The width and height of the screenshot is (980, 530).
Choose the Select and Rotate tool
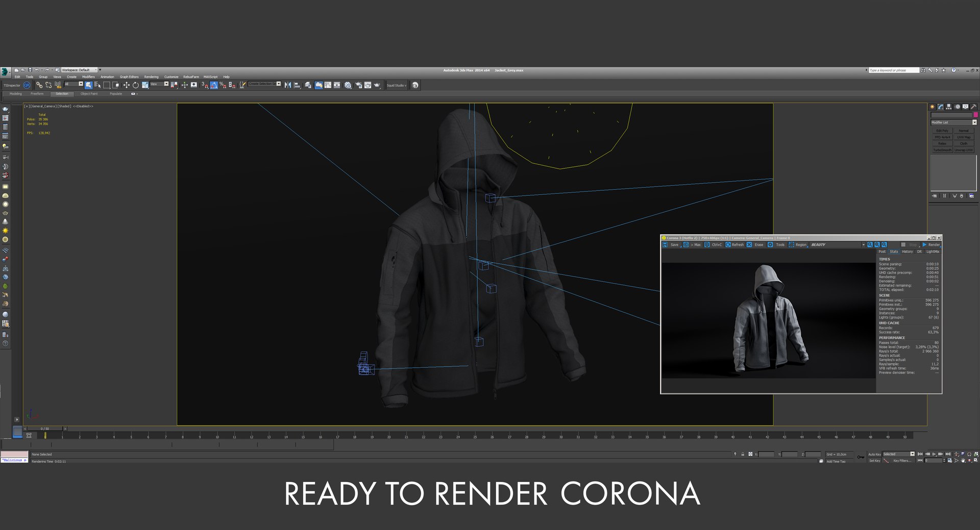coord(135,85)
